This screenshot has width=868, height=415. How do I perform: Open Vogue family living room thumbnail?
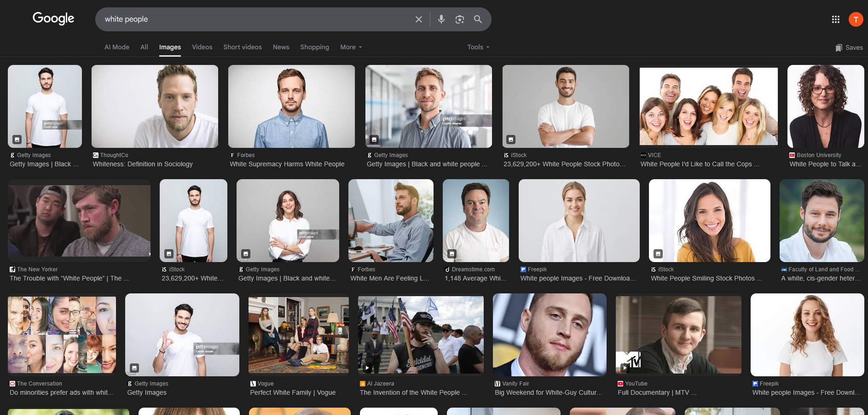(299, 335)
